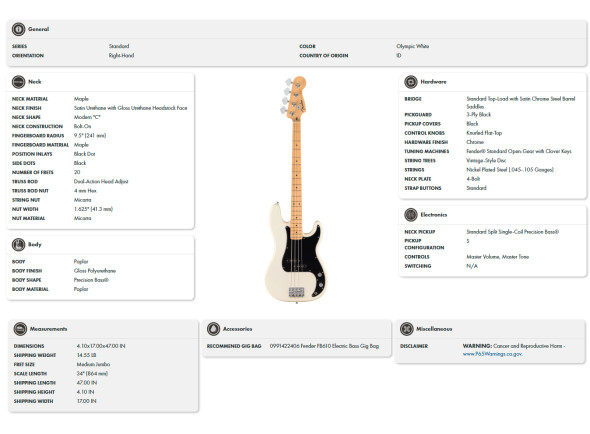Select the Neck section heading

pyautogui.click(x=35, y=82)
